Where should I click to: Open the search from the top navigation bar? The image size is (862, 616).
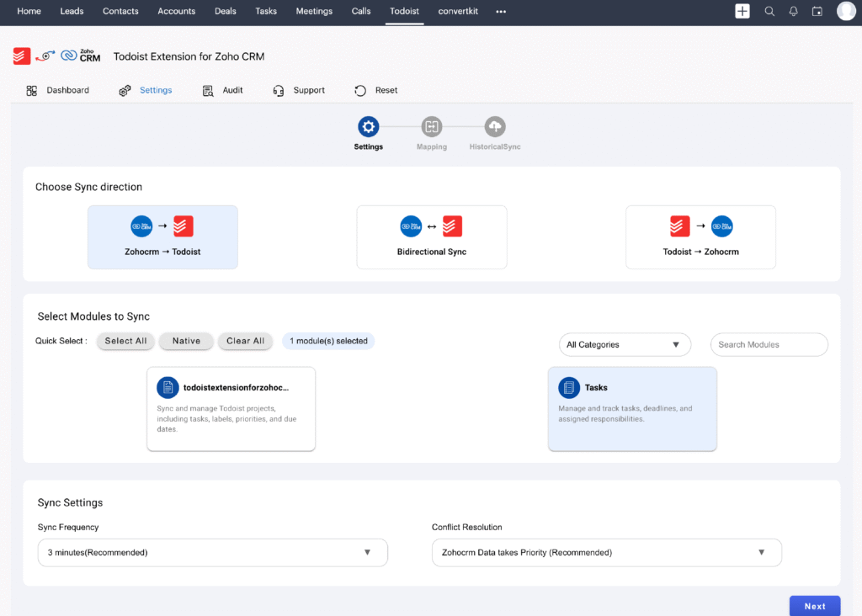[x=769, y=12]
